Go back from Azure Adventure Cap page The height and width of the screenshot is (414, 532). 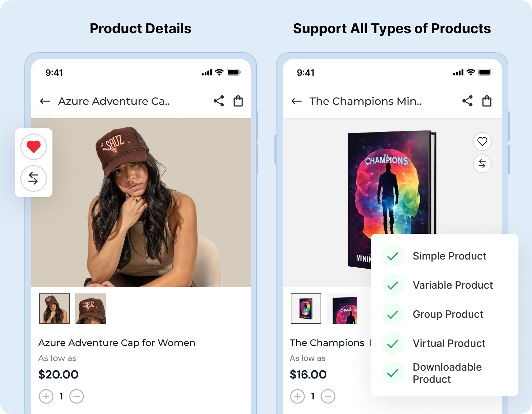[x=45, y=101]
